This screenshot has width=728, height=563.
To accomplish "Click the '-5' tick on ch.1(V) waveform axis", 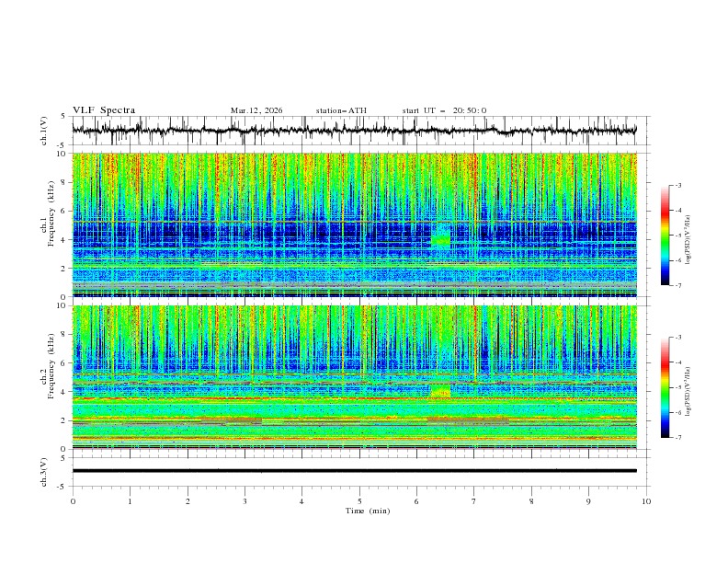I will click(63, 145).
